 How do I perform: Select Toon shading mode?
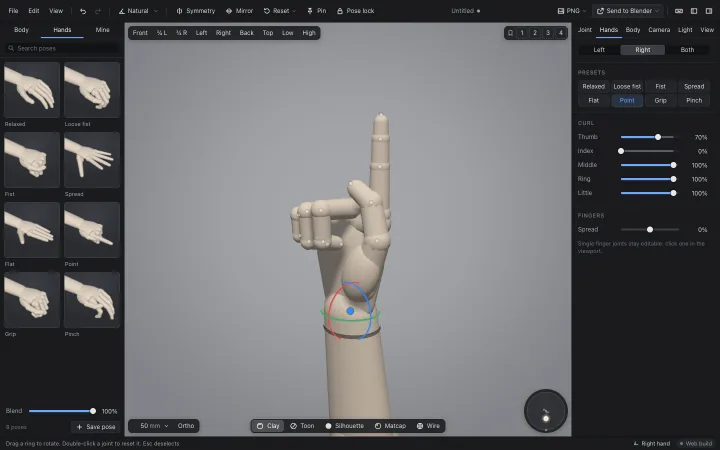coord(302,426)
